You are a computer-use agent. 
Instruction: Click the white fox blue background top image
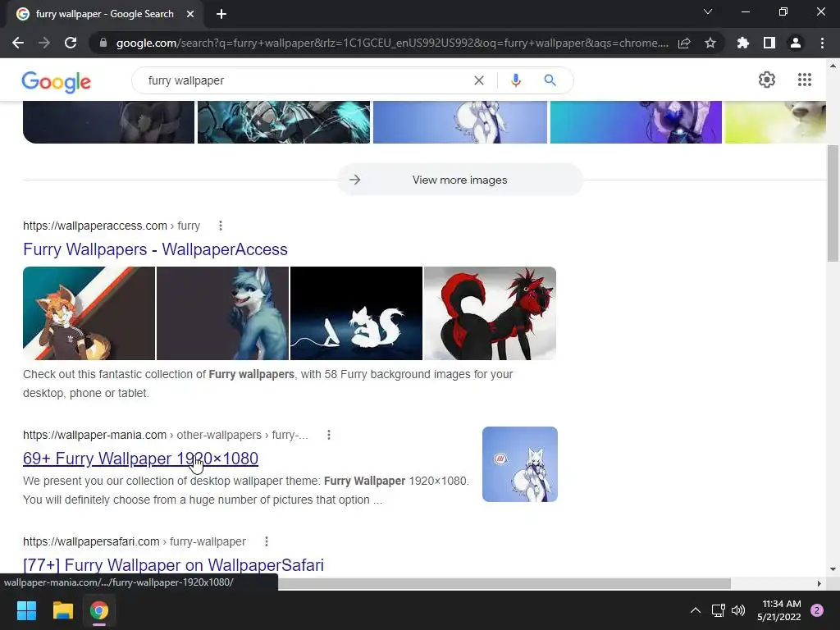click(459, 122)
